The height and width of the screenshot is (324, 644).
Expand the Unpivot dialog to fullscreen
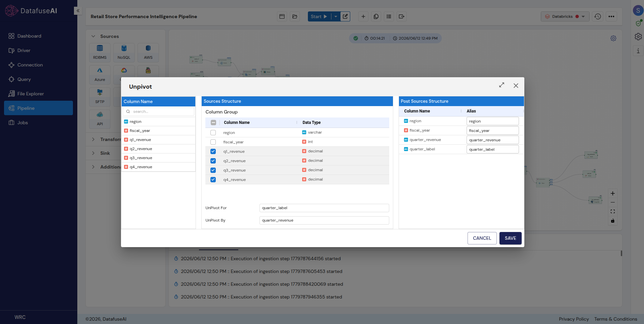tap(502, 85)
